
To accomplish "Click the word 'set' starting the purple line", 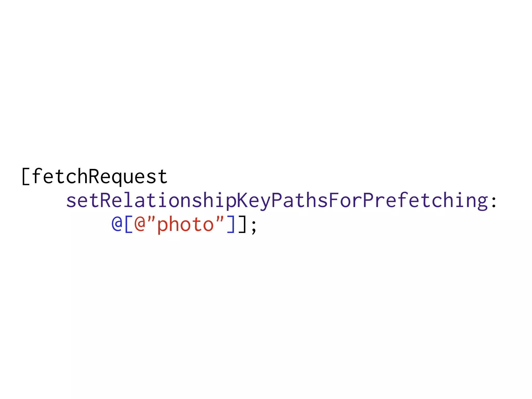I will click(x=83, y=201).
